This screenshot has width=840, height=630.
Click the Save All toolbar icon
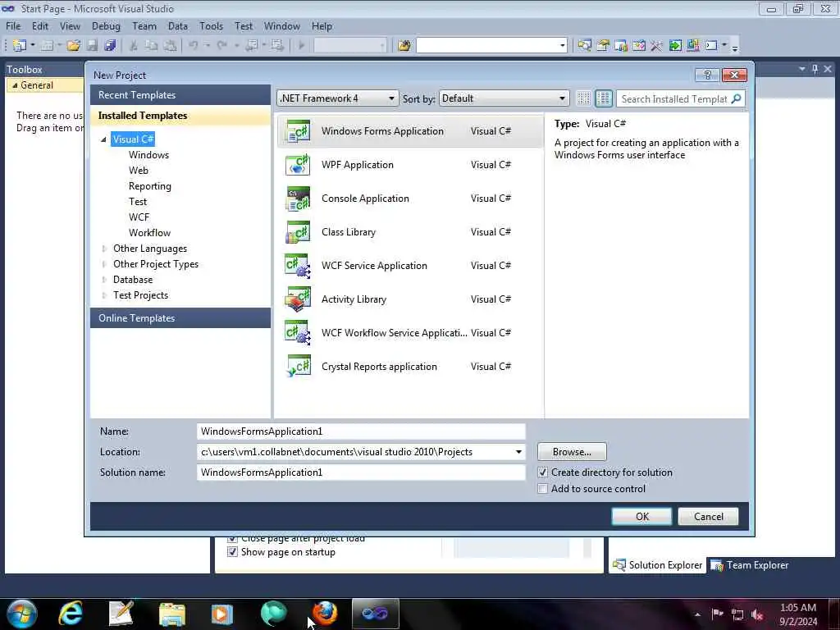click(x=111, y=46)
